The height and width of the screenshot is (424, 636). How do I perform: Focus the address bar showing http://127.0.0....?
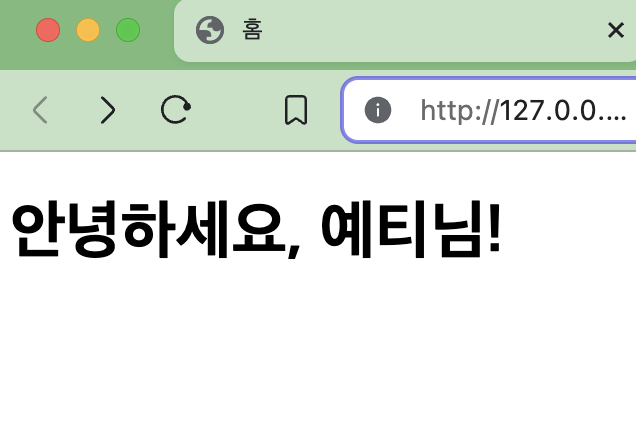(x=489, y=110)
